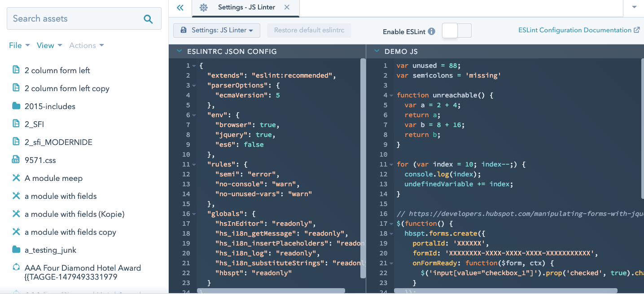Open the 9571.css file
644x294 pixels.
pos(40,160)
